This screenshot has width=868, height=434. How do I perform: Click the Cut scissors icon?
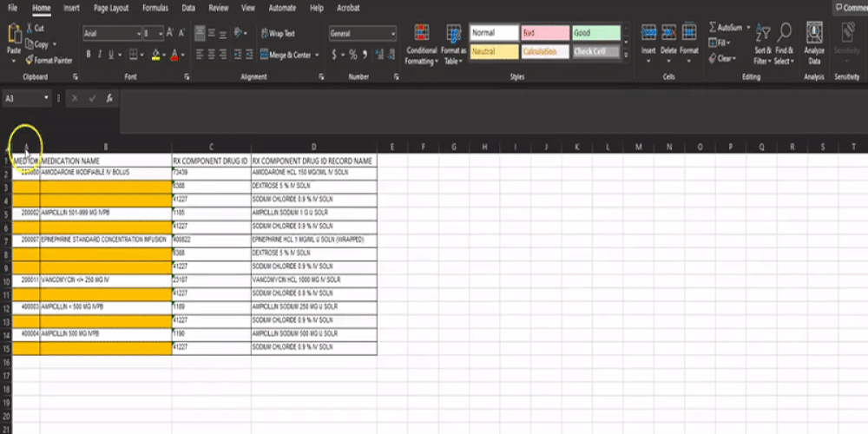point(29,29)
